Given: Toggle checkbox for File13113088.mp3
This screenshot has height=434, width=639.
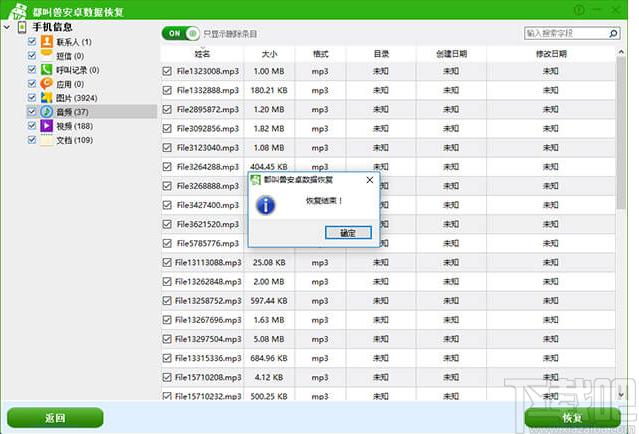Looking at the screenshot, I should [x=167, y=262].
